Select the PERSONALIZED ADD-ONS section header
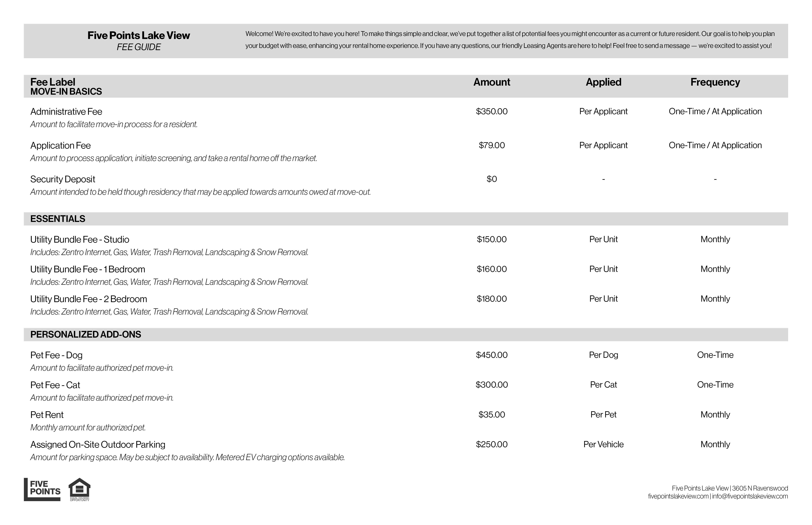This screenshot has height=525, width=812. tap(86, 334)
